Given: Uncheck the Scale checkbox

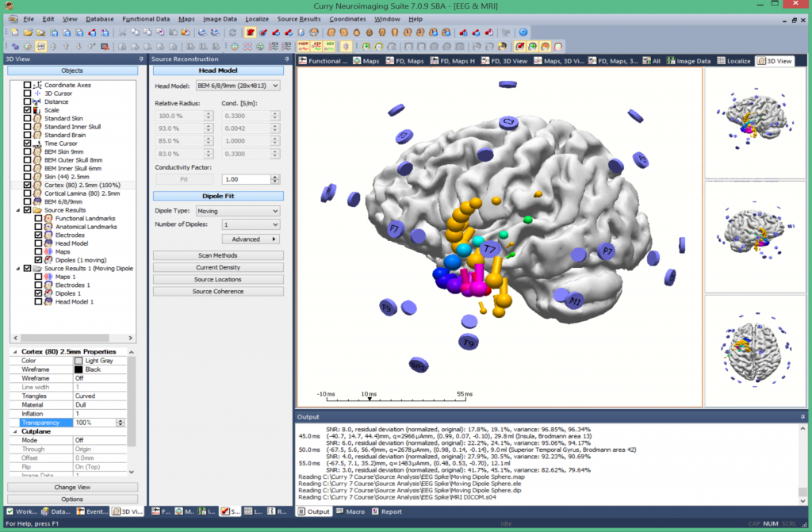Looking at the screenshot, I should 28,110.
